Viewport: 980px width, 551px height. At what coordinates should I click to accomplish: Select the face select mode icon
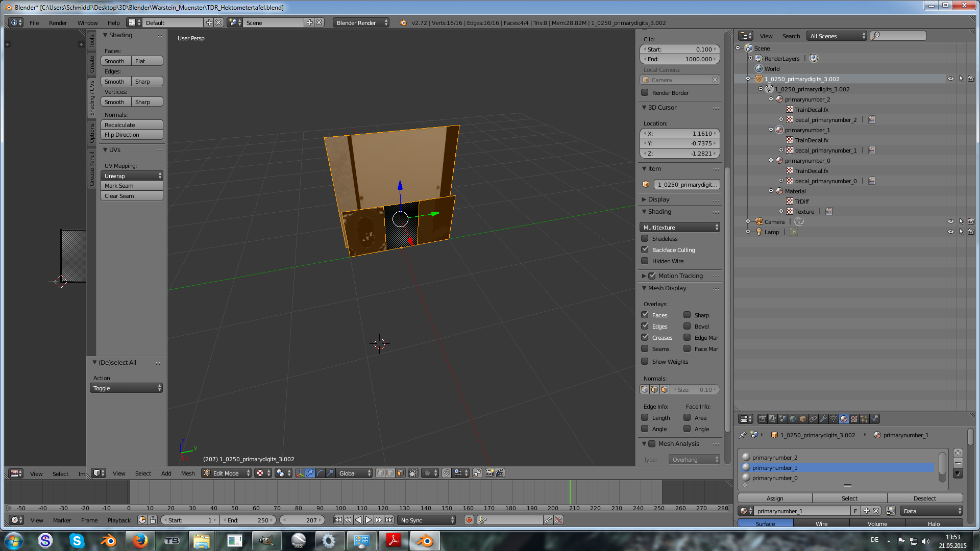pyautogui.click(x=401, y=473)
